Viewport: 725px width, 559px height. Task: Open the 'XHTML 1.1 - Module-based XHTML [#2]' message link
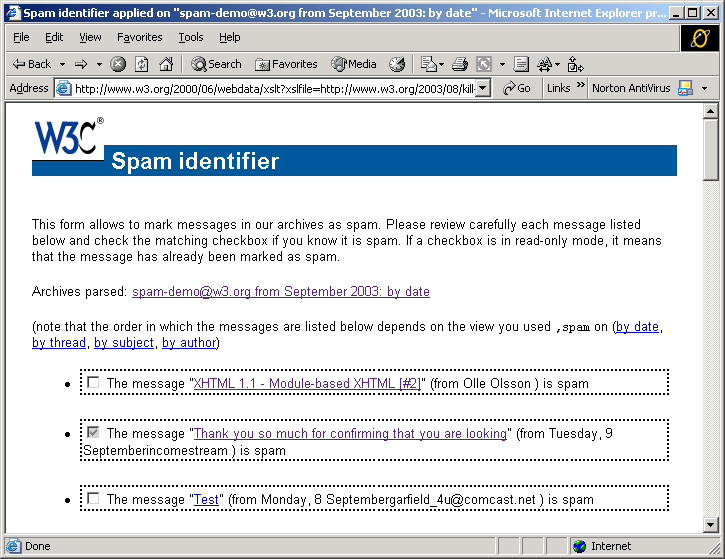click(307, 383)
